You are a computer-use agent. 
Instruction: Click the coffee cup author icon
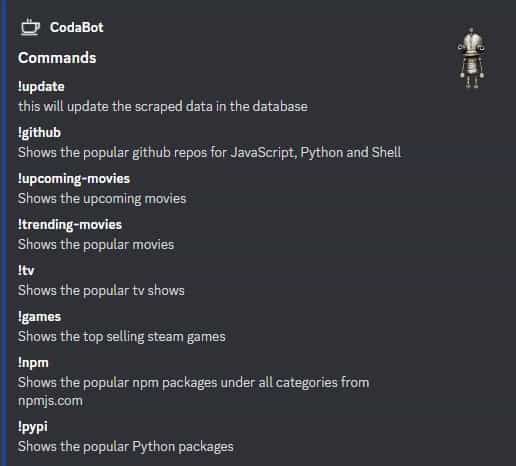coord(30,27)
